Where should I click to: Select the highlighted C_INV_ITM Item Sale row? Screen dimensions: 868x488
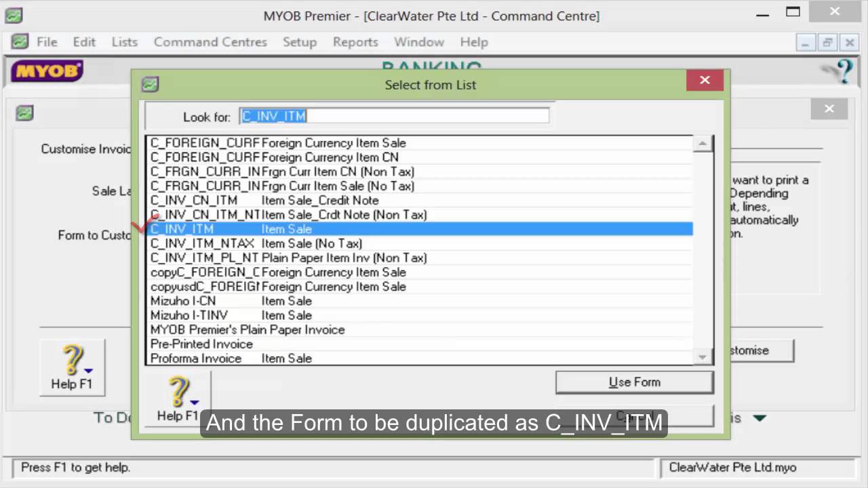(x=420, y=229)
